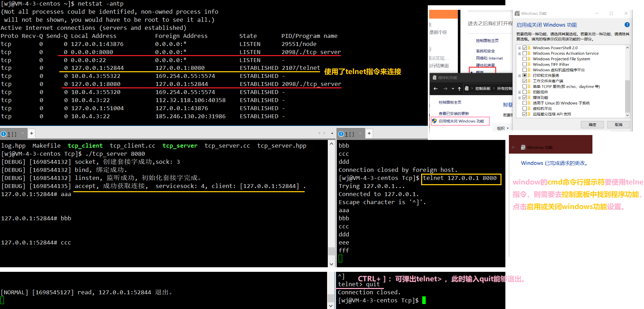Image resolution: width=644 pixels, height=309 pixels.
Task: Open the tab list dropdown arrow in tab bar
Action: 332,133
